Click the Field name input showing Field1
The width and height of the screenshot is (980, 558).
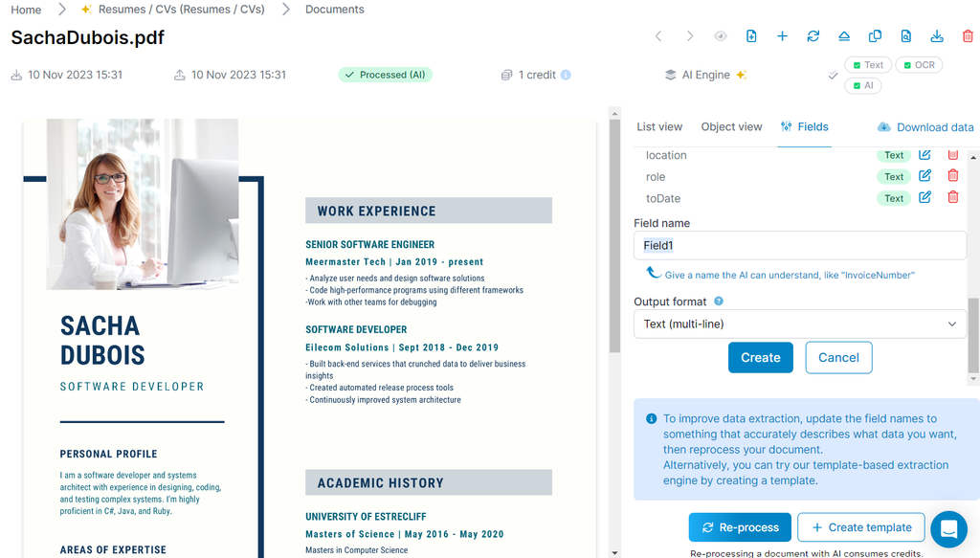tap(800, 246)
